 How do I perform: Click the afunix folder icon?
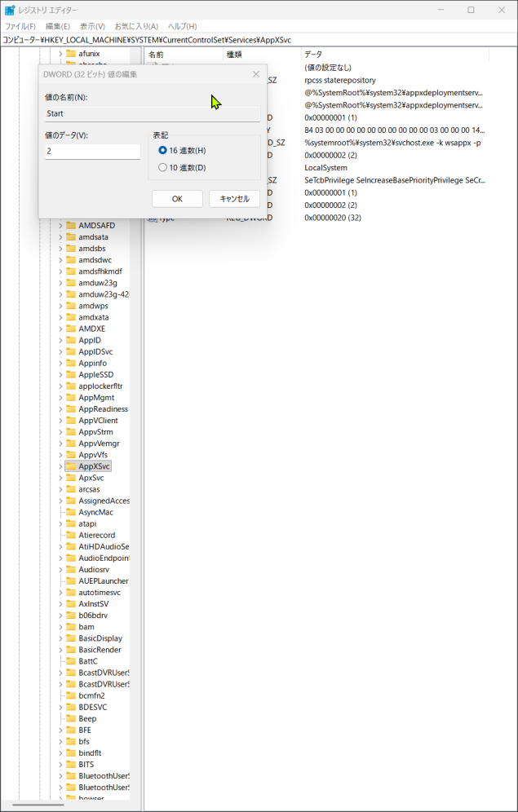tap(71, 54)
